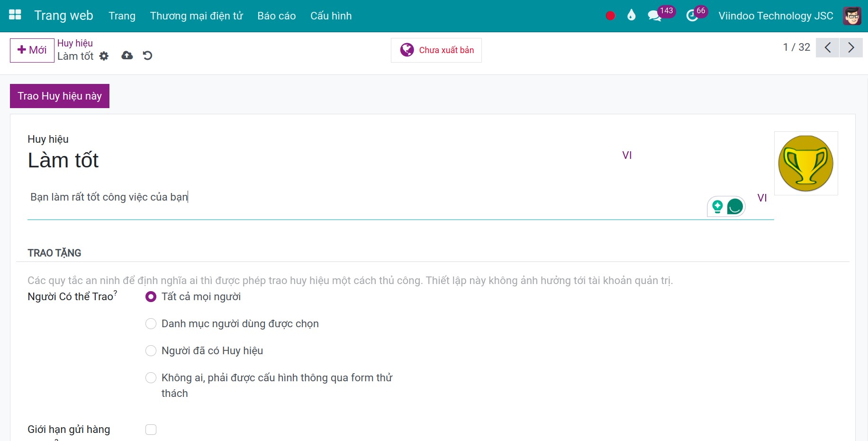Click the green circular grammar icon
This screenshot has height=441, width=868.
click(x=735, y=207)
